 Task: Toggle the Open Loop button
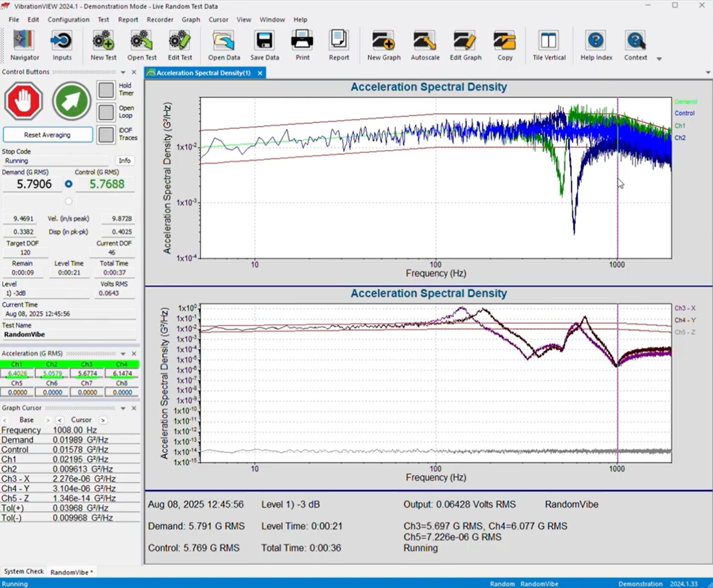click(106, 112)
